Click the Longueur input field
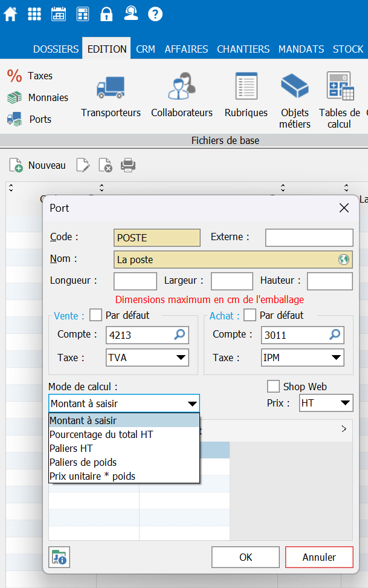This screenshot has height=588, width=368. 135,281
